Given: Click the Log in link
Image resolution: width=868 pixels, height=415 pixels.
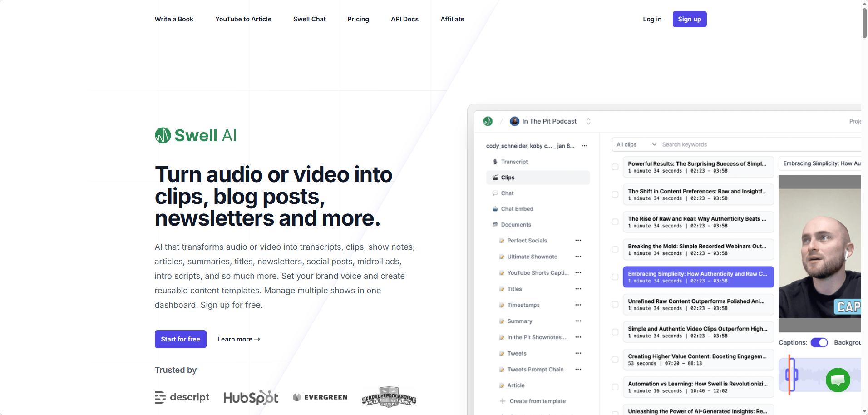Looking at the screenshot, I should tap(652, 19).
